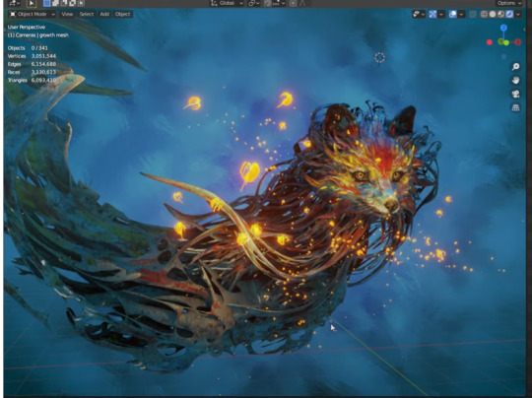The image size is (532, 398).
Task: Open the View menu
Action: pyautogui.click(x=67, y=14)
